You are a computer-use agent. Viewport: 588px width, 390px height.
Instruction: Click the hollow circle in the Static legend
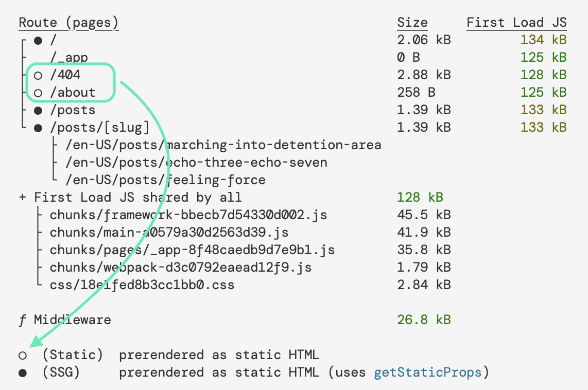coord(22,355)
